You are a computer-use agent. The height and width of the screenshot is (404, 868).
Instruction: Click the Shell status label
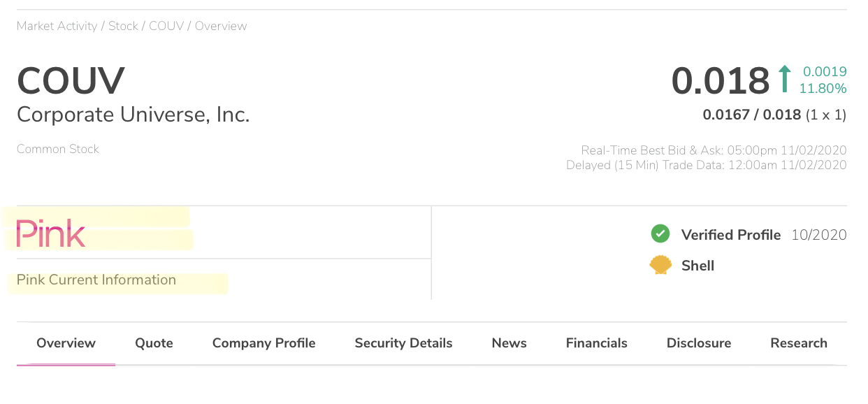[x=697, y=266]
